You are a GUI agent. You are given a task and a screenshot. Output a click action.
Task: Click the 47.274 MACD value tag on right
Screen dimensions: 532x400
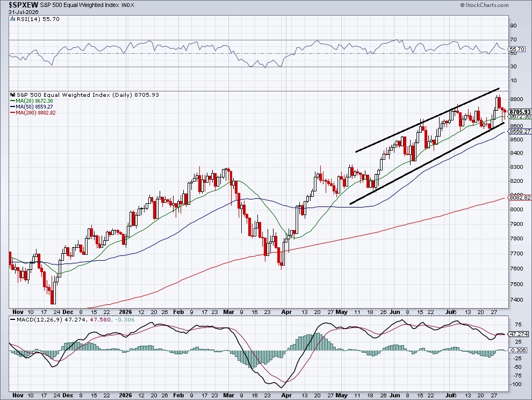click(x=519, y=334)
